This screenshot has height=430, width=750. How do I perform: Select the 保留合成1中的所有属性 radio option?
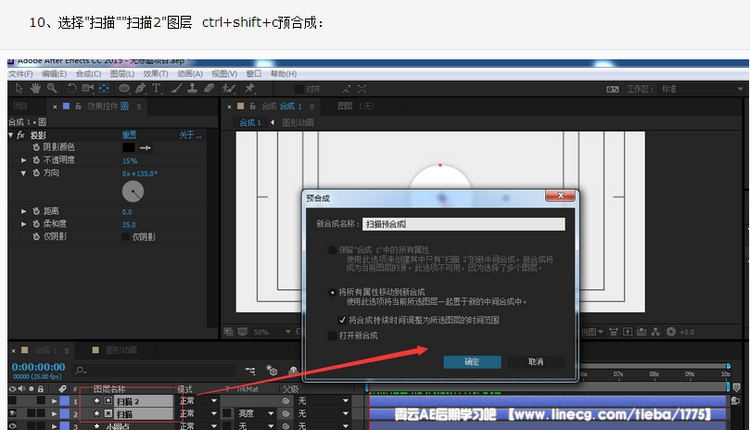(x=332, y=250)
